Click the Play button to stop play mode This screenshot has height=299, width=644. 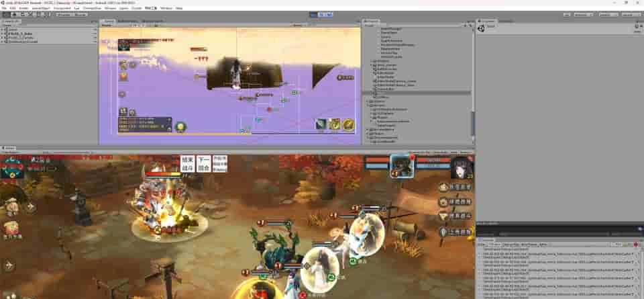(313, 14)
